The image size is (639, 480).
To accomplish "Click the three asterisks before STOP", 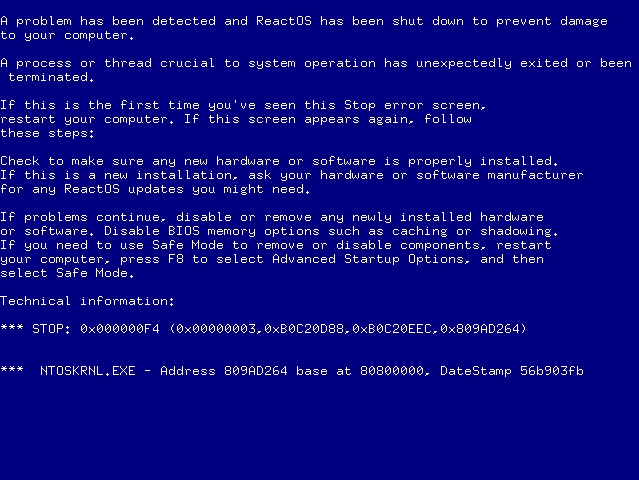I will pos(12,328).
